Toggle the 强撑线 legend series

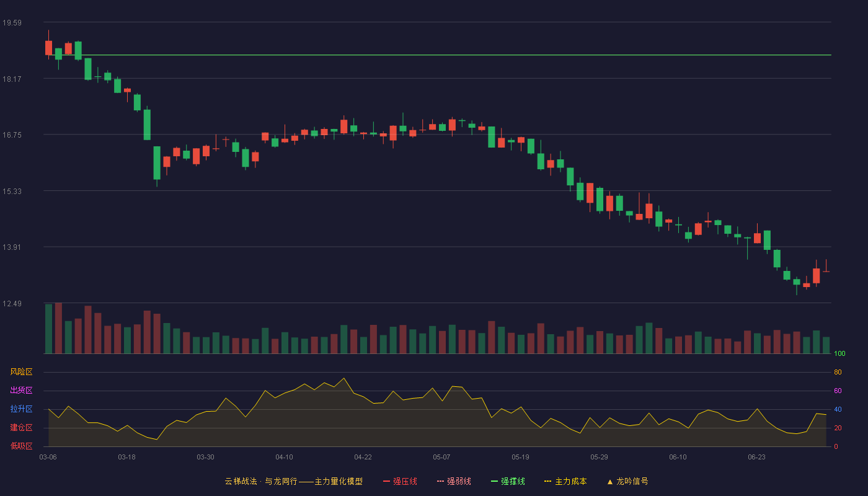[508, 481]
